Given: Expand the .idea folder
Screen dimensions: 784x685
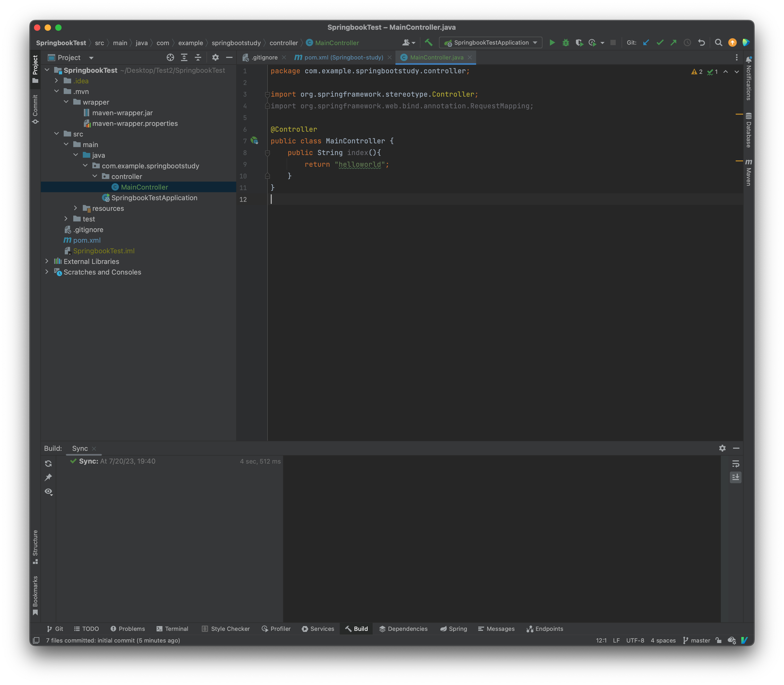Looking at the screenshot, I should 57,81.
